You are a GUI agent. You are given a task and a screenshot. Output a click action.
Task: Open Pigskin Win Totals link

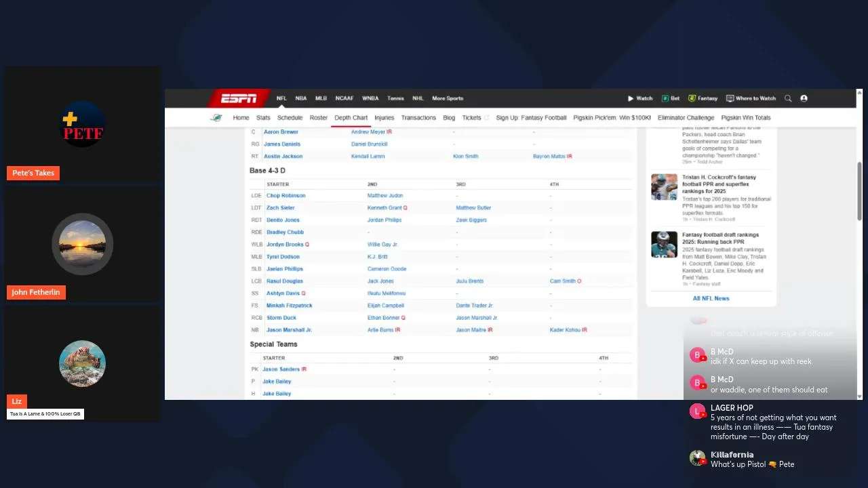pyautogui.click(x=746, y=118)
